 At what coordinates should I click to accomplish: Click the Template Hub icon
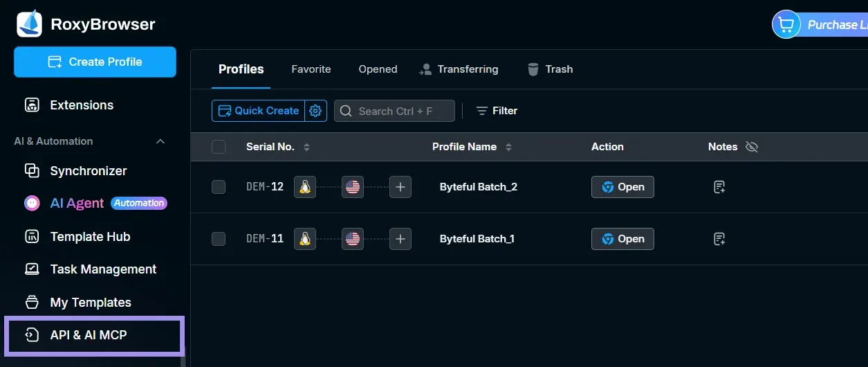(32, 237)
